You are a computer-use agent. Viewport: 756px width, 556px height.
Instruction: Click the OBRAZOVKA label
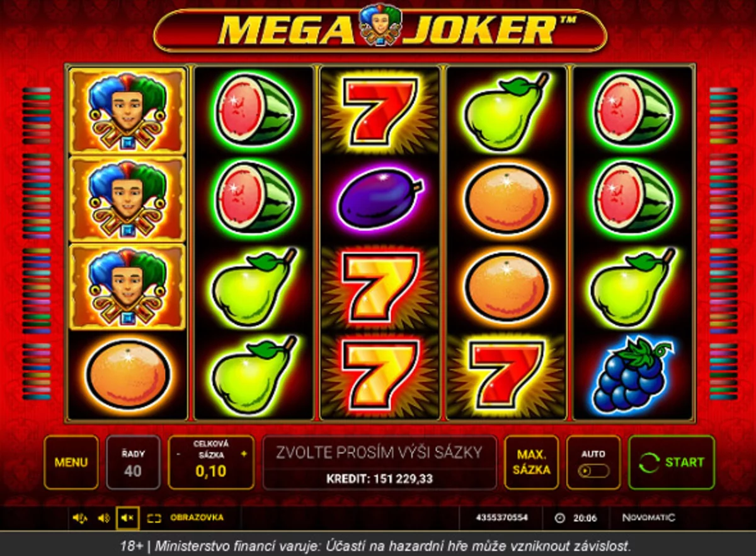pyautogui.click(x=197, y=518)
